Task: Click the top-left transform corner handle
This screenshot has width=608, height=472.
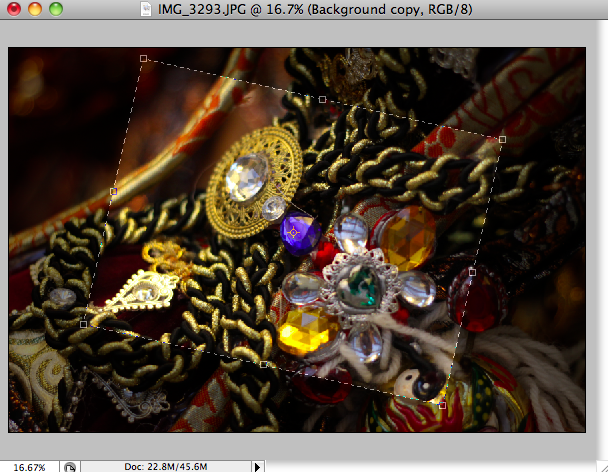Action: [x=143, y=59]
